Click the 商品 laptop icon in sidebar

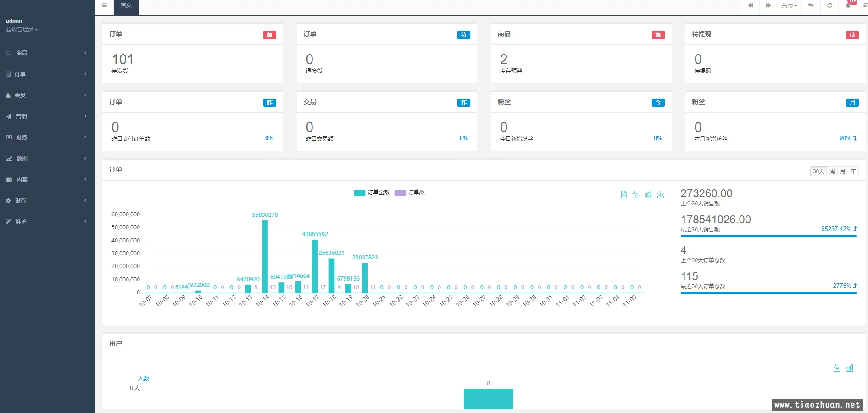(x=9, y=53)
